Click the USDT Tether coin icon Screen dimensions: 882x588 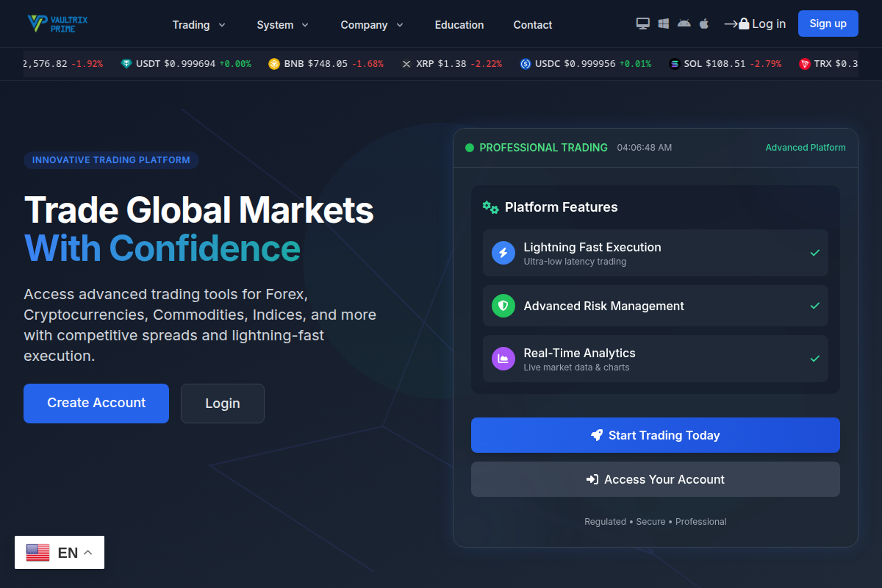pos(126,64)
